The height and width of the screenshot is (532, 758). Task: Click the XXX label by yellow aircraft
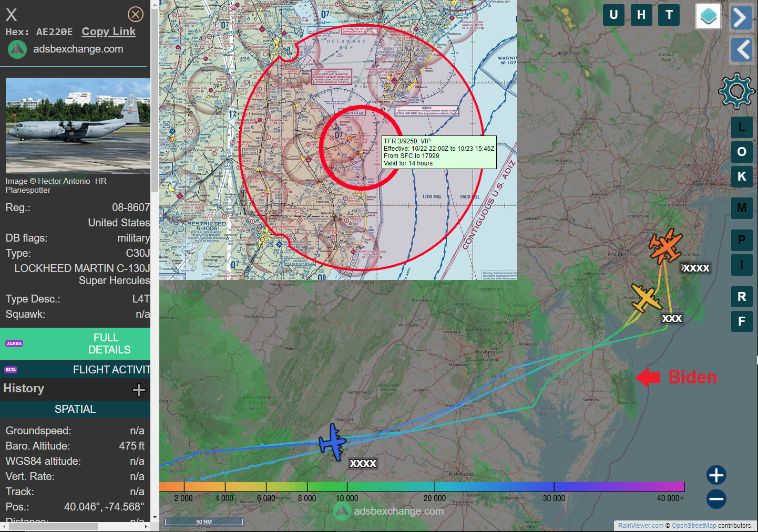pyautogui.click(x=672, y=318)
